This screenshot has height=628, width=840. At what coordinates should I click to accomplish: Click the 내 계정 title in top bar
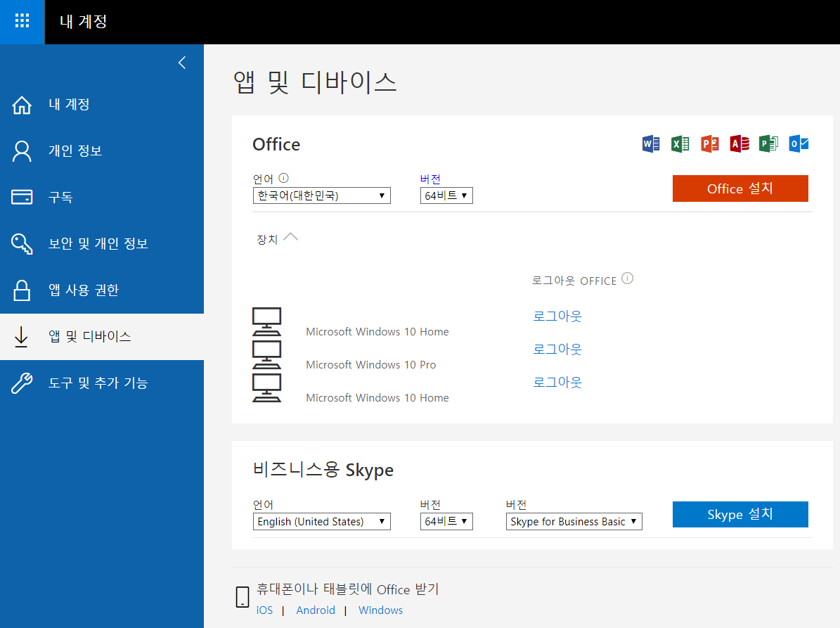[84, 21]
